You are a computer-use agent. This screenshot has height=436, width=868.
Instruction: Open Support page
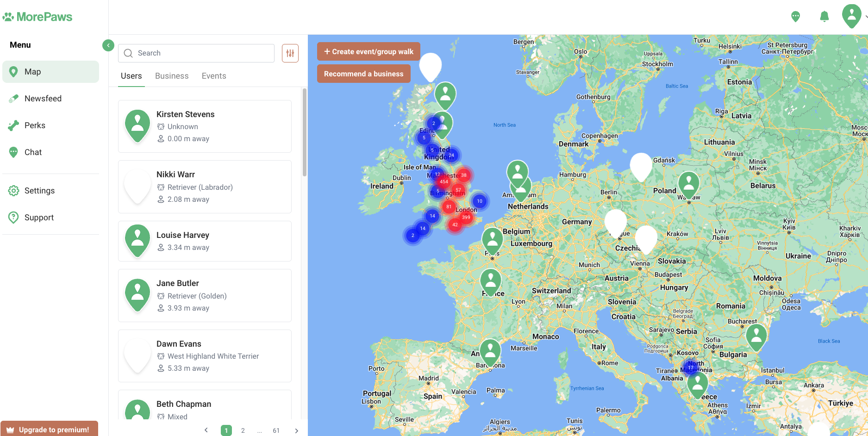tap(39, 218)
